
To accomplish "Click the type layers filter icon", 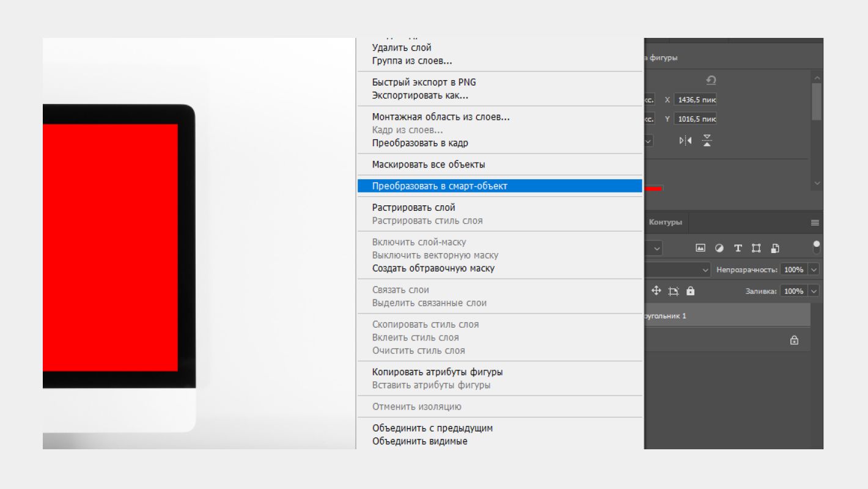I will tap(738, 248).
